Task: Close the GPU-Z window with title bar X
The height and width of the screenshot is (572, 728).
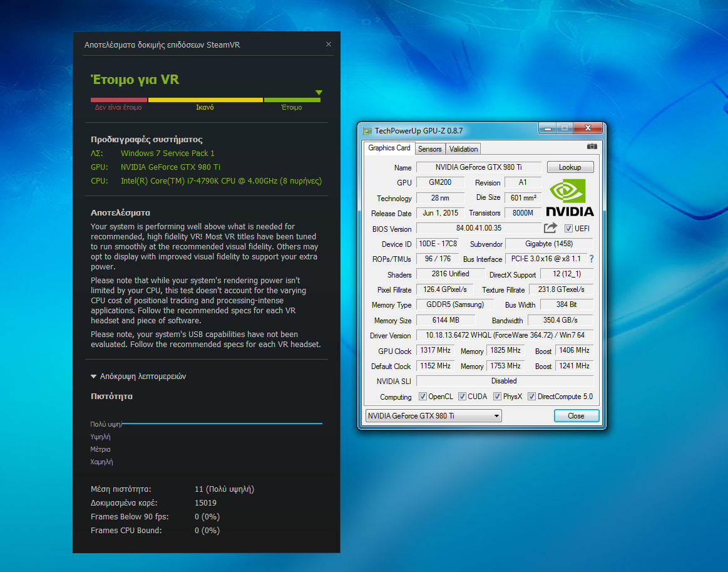Action: click(x=588, y=128)
